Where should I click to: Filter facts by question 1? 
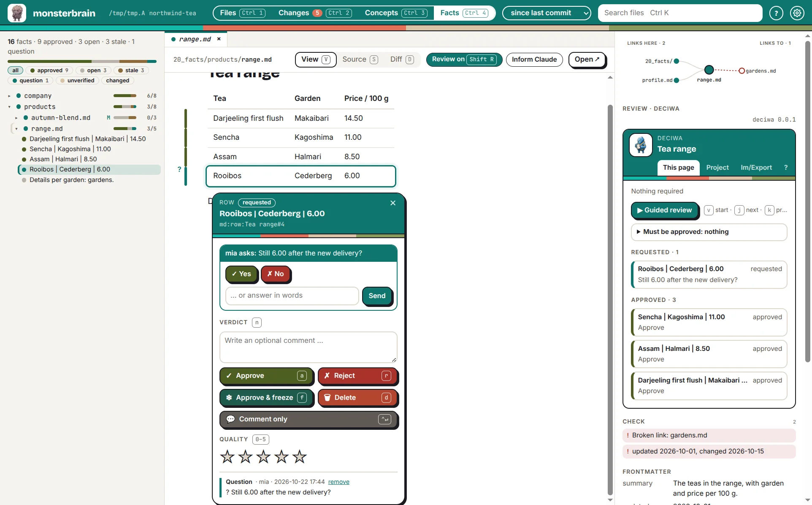click(30, 80)
